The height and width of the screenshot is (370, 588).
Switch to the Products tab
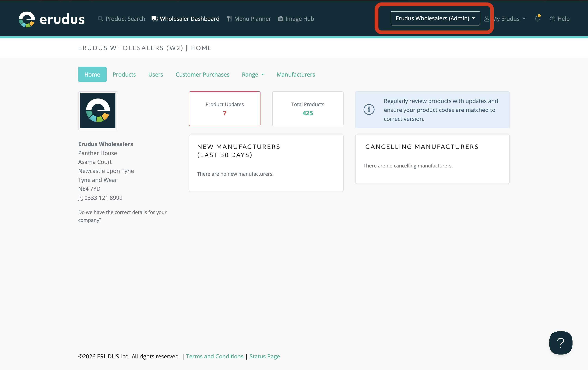point(124,74)
